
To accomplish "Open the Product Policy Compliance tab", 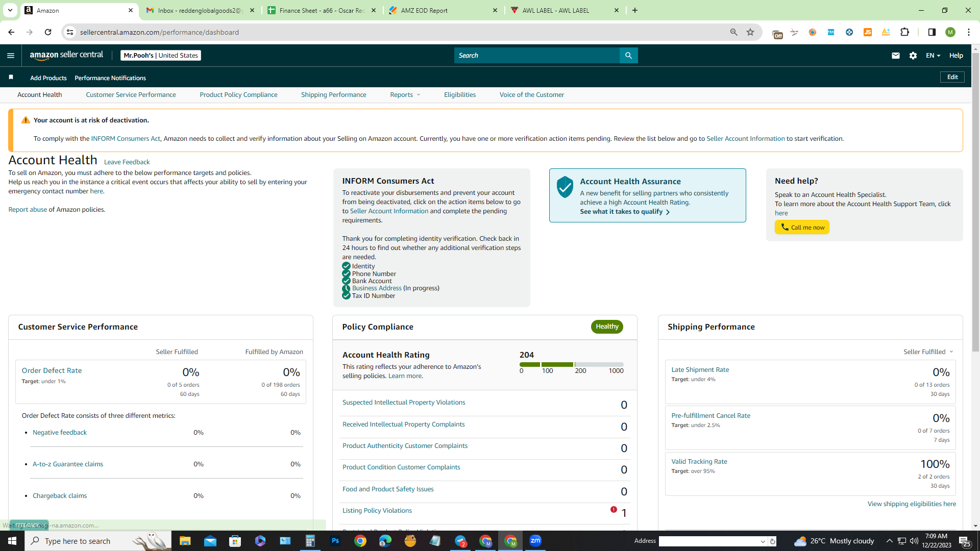I will click(x=238, y=95).
